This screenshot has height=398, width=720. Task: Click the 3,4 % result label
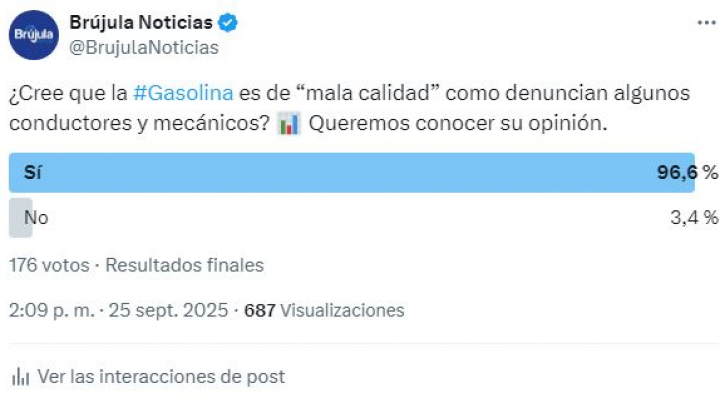click(694, 218)
